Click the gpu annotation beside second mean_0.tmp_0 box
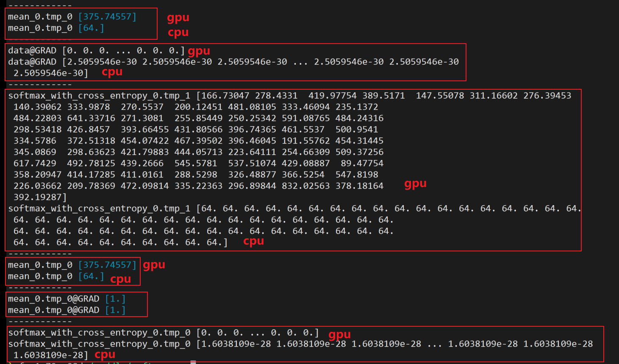This screenshot has width=619, height=364. 153,265
